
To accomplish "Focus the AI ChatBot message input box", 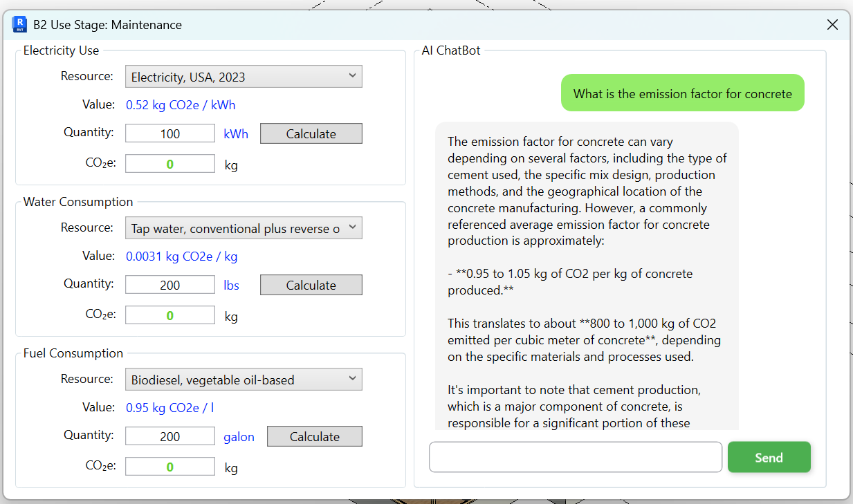I will tap(576, 457).
